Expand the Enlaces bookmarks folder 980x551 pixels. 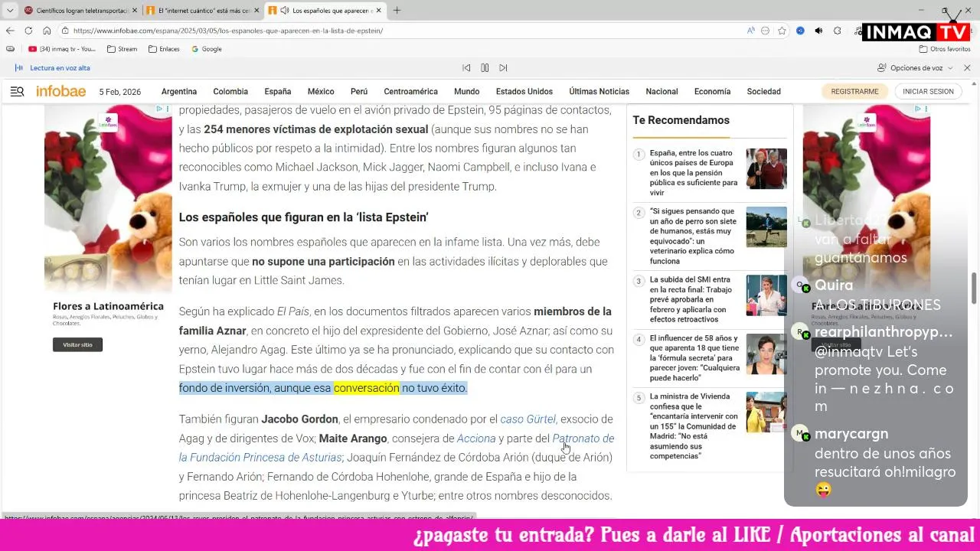pos(164,49)
